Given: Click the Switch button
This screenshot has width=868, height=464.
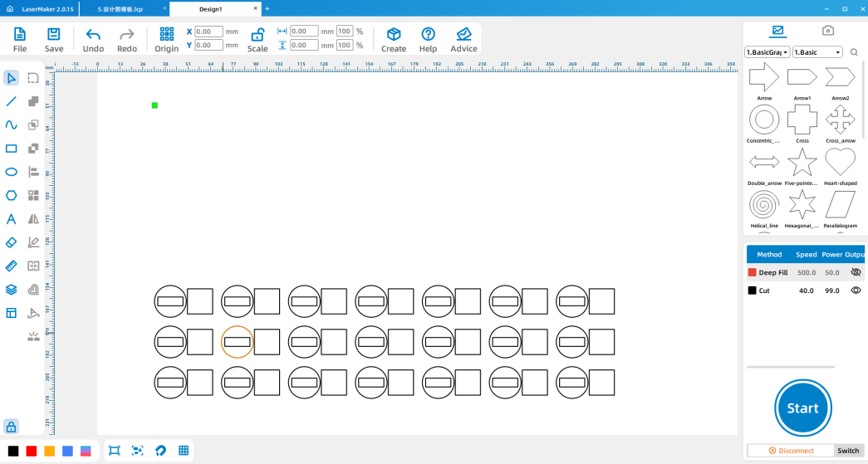Looking at the screenshot, I should (x=848, y=451).
